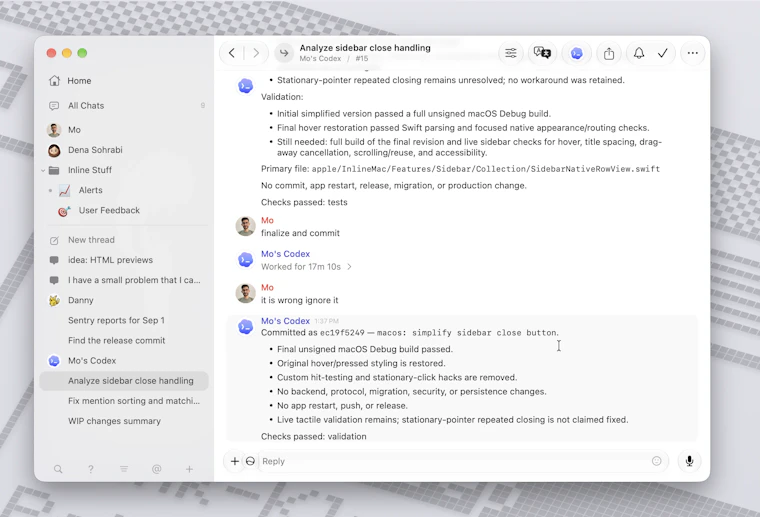
Task: Open the three-dots more menu
Action: point(693,53)
